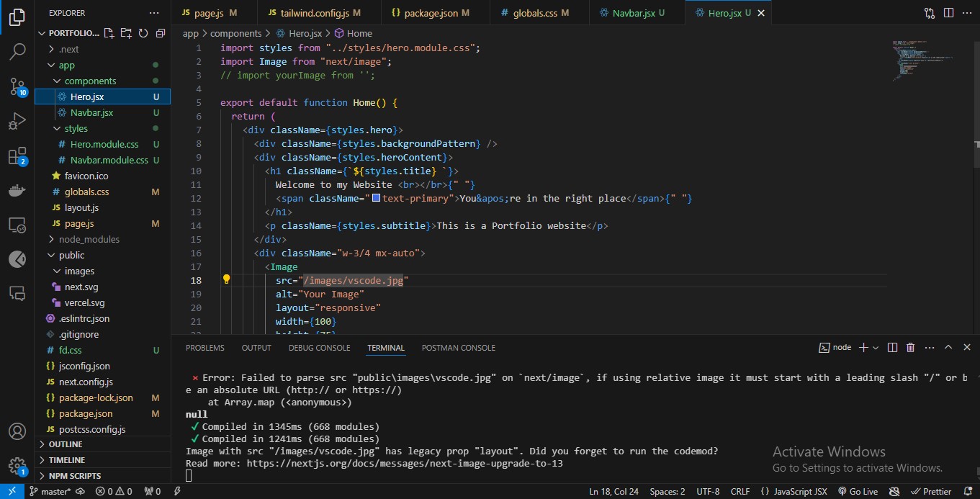Screen dimensions: 980x499
Task: Click New File icon in Explorer header
Action: [x=109, y=33]
